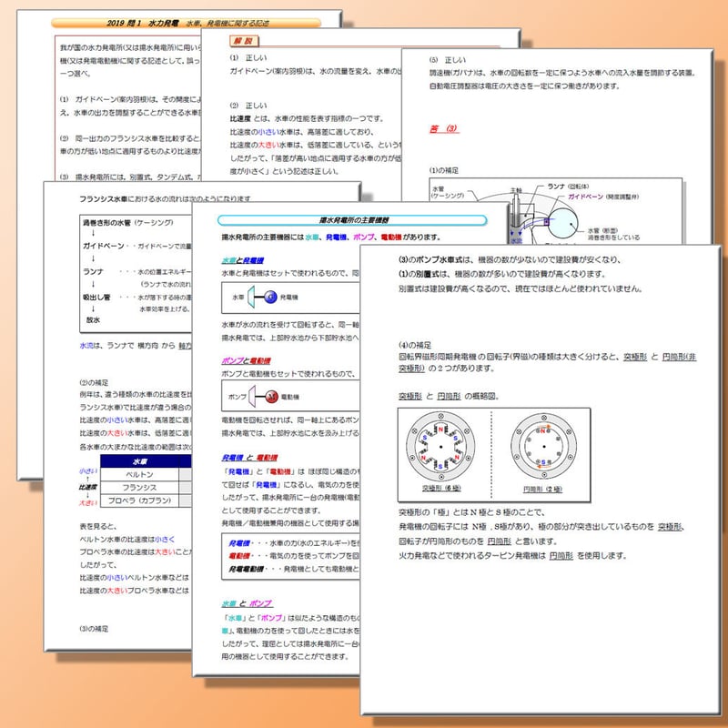The width and height of the screenshot is (728, 728).
Task: Click the '(5) 正しい' heading text
Action: click(448, 60)
